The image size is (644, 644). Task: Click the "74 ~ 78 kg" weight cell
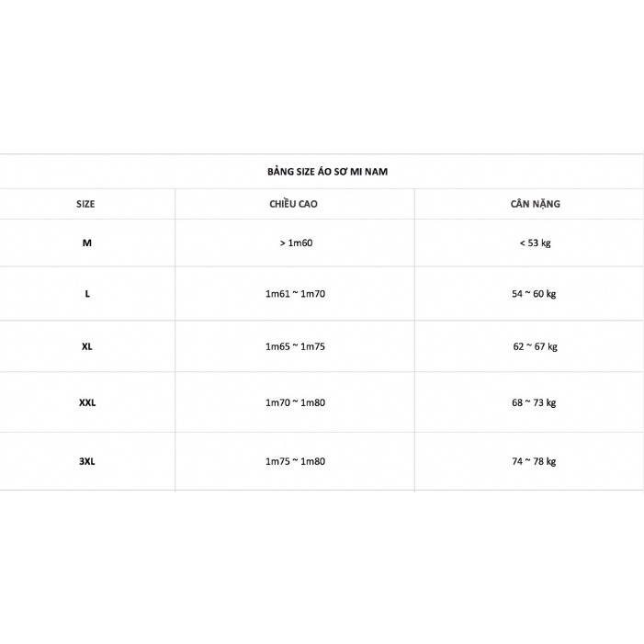tap(535, 461)
